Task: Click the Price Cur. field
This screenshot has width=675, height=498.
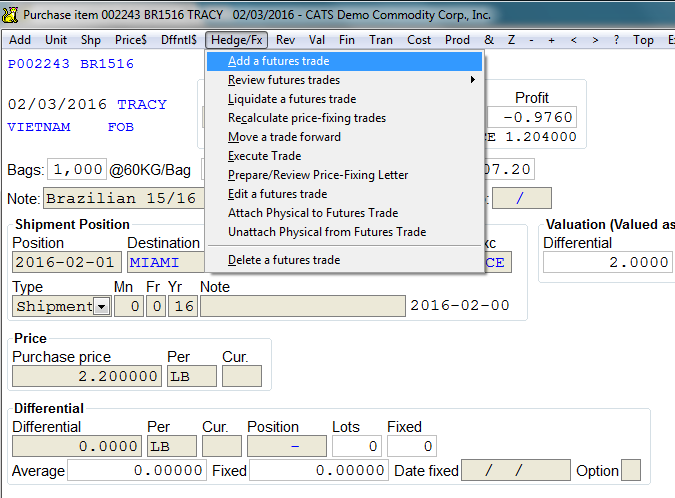Action: (x=242, y=376)
